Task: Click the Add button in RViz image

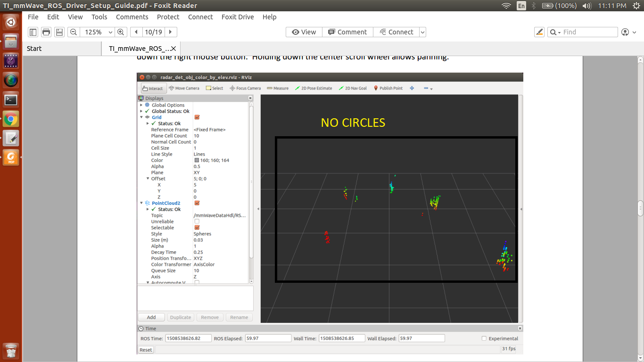Action: coord(151,317)
